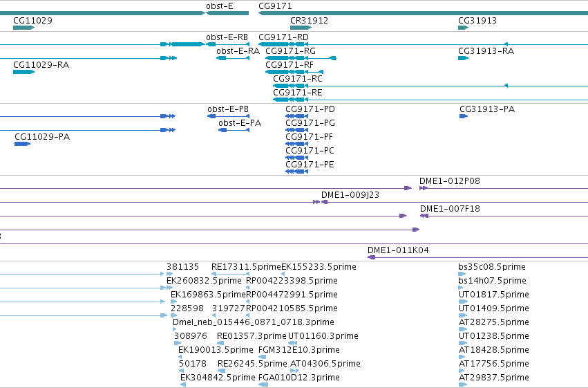
Task: Open protein CG9171-PC
Action: pyautogui.click(x=310, y=151)
